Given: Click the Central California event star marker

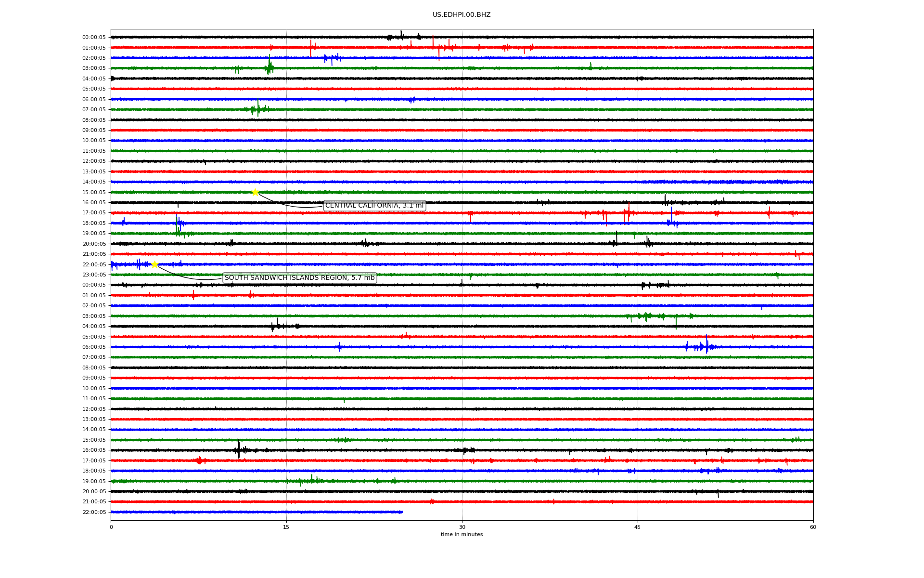Looking at the screenshot, I should pos(255,192).
